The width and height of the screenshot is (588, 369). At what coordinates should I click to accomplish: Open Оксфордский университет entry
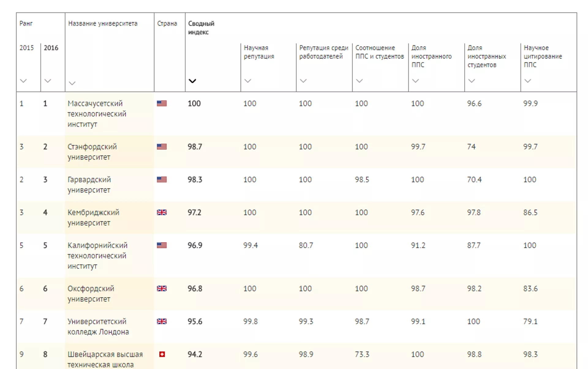[91, 294]
